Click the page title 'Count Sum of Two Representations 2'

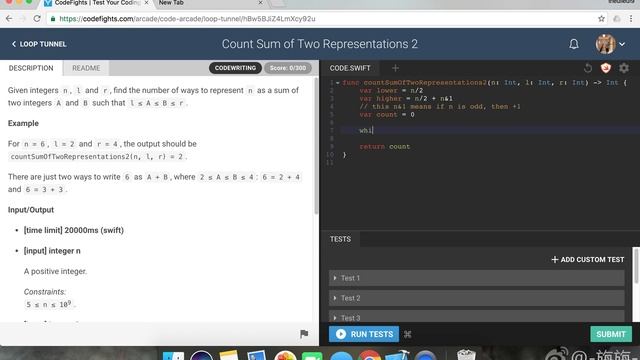click(x=320, y=44)
